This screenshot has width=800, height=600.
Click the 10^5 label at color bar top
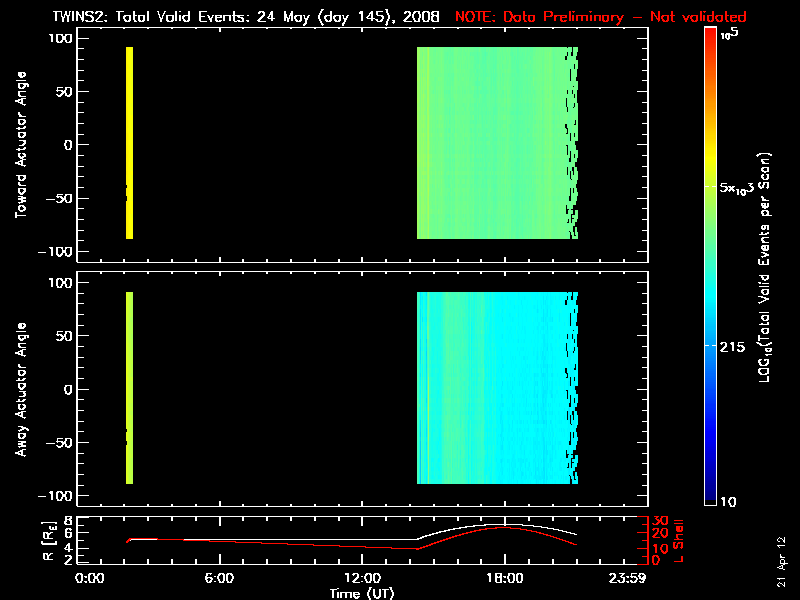[730, 34]
